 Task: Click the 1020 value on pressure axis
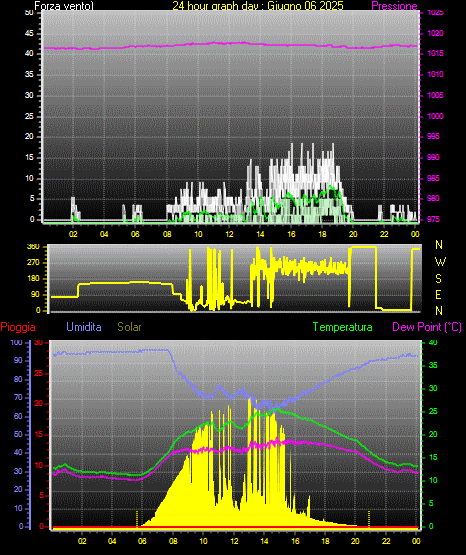point(436,33)
